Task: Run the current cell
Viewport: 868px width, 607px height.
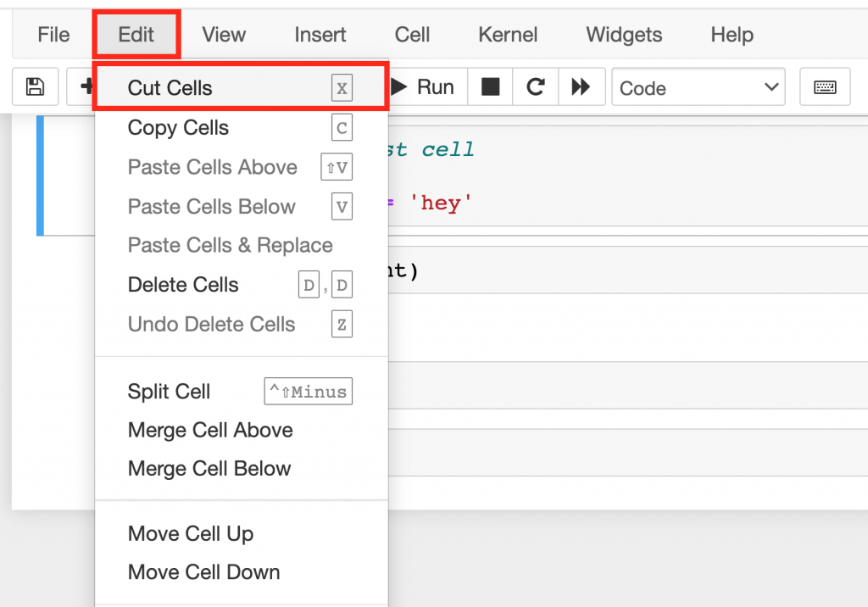Action: 426,86
